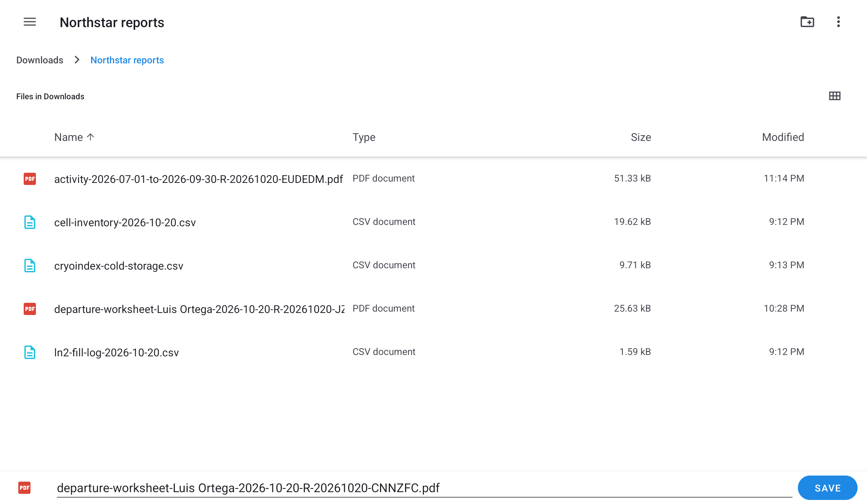This screenshot has height=504, width=867.
Task: Select cryoindex-cold-storage.csv file name
Action: click(119, 266)
